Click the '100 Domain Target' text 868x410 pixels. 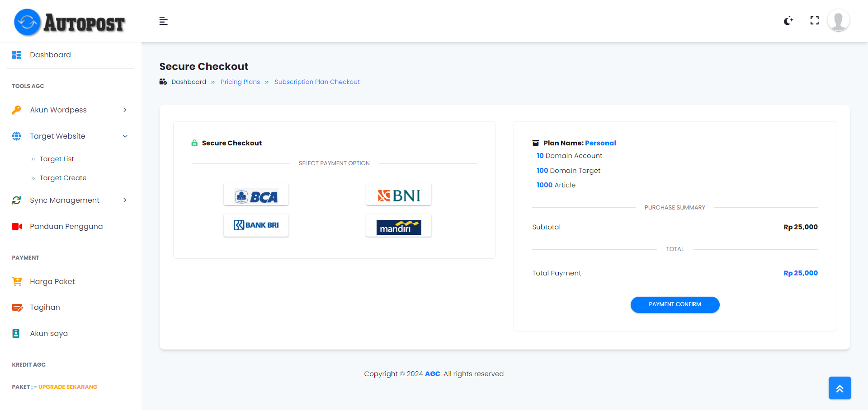(x=568, y=171)
